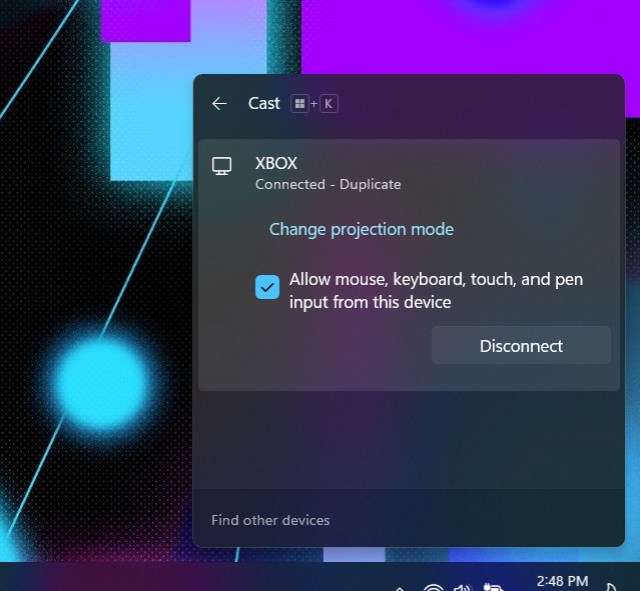The image size is (640, 591).
Task: Click the K key shortcut badge
Action: (x=328, y=104)
